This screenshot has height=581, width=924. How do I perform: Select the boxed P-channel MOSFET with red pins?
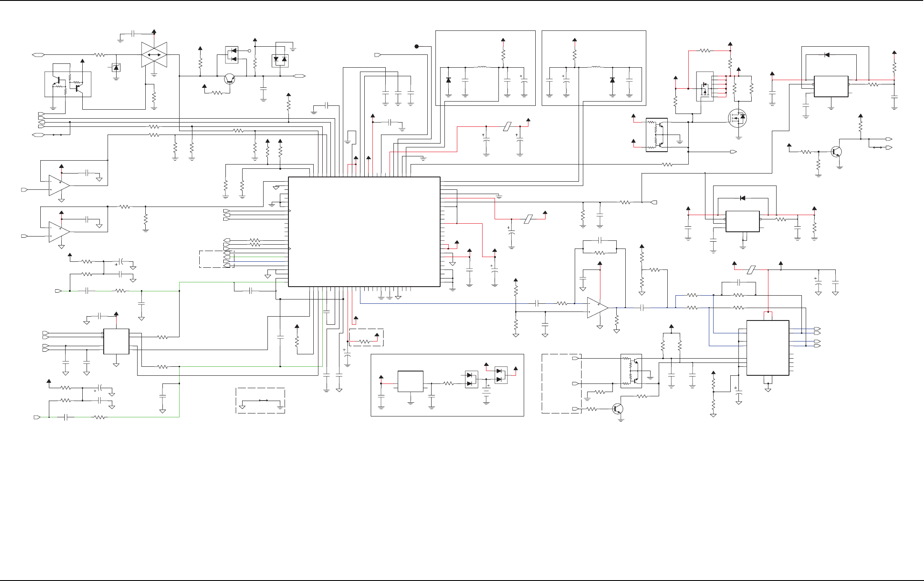click(705, 87)
